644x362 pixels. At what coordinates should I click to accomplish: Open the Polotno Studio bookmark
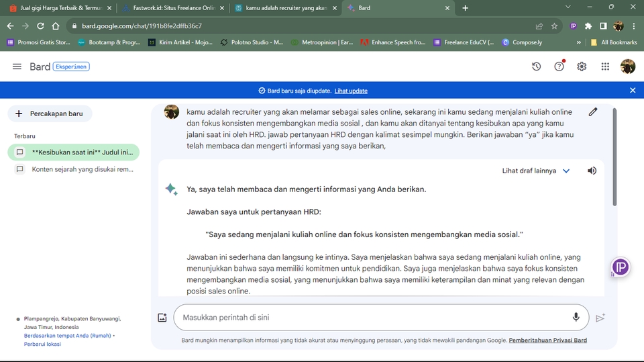coord(252,42)
